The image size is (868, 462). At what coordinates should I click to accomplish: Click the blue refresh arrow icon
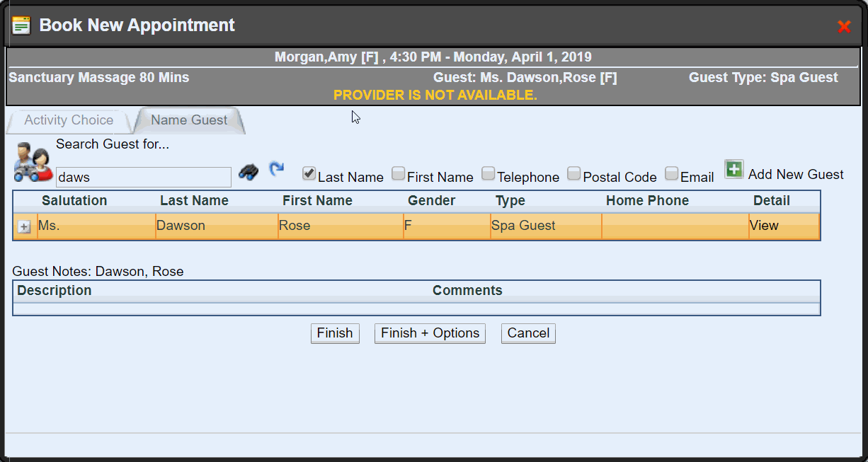(276, 170)
